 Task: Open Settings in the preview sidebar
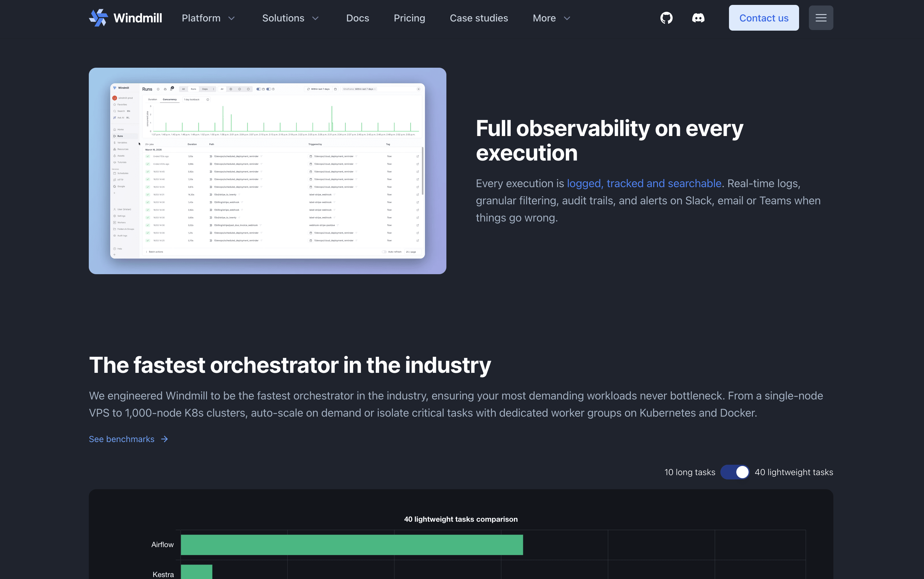click(119, 216)
